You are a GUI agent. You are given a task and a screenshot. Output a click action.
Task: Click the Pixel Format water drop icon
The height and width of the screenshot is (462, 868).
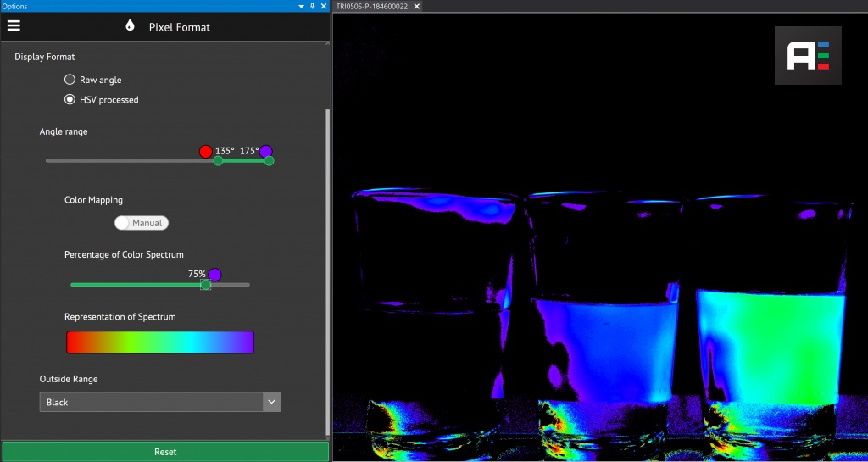[130, 25]
